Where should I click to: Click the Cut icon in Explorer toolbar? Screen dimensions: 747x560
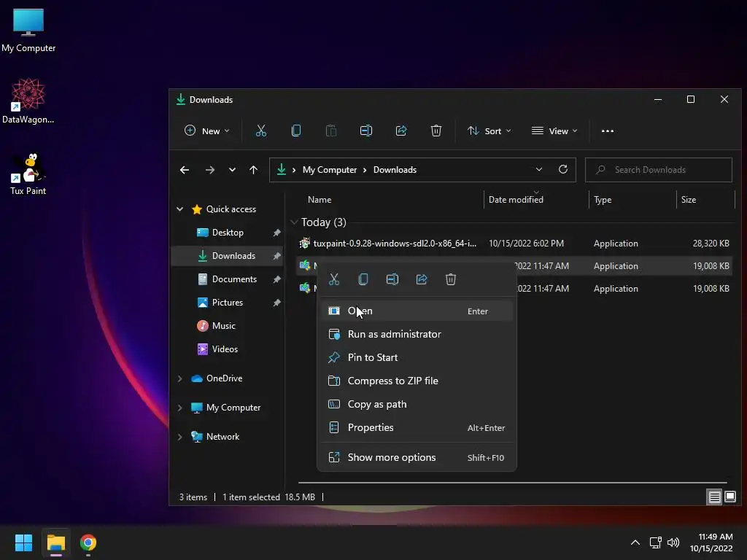(x=261, y=131)
